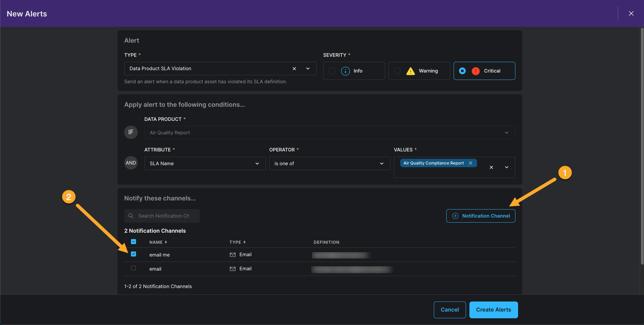The height and width of the screenshot is (325, 644).
Task: Click the search magnifier icon
Action: tap(131, 216)
